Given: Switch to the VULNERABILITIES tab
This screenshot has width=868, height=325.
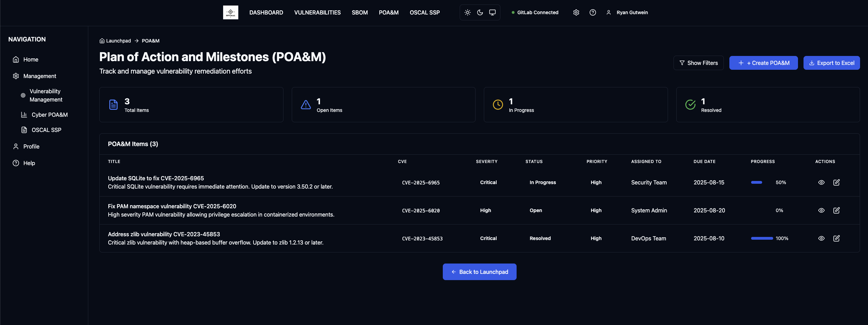Looking at the screenshot, I should (x=317, y=12).
